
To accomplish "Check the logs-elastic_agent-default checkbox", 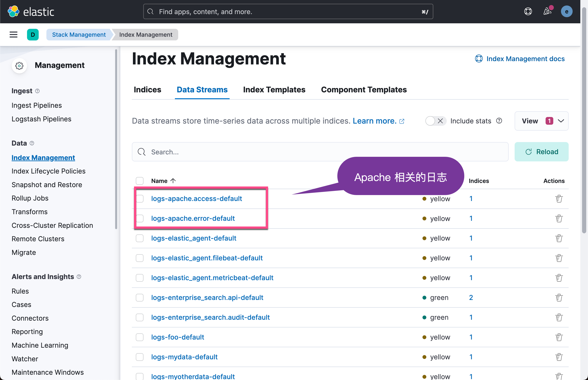I will (140, 238).
